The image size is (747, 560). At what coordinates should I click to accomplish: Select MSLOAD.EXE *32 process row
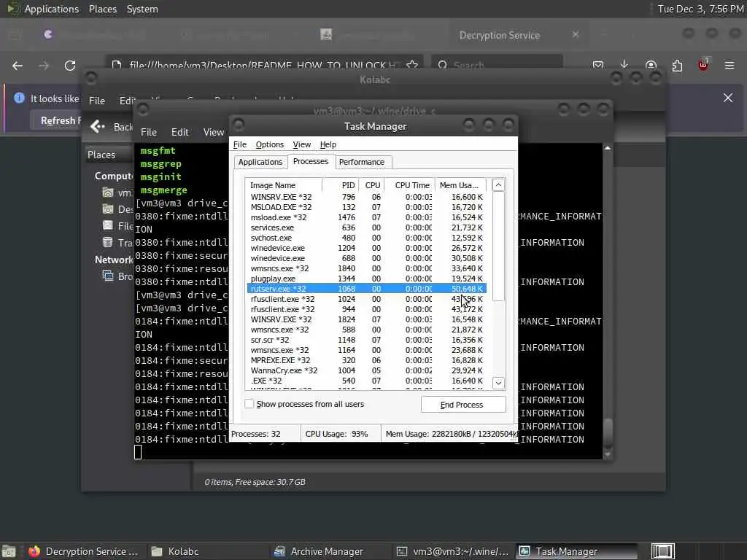[366, 207]
